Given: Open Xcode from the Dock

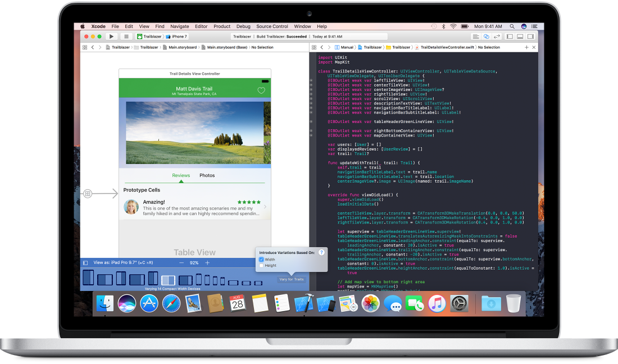Looking at the screenshot, I should tap(304, 303).
